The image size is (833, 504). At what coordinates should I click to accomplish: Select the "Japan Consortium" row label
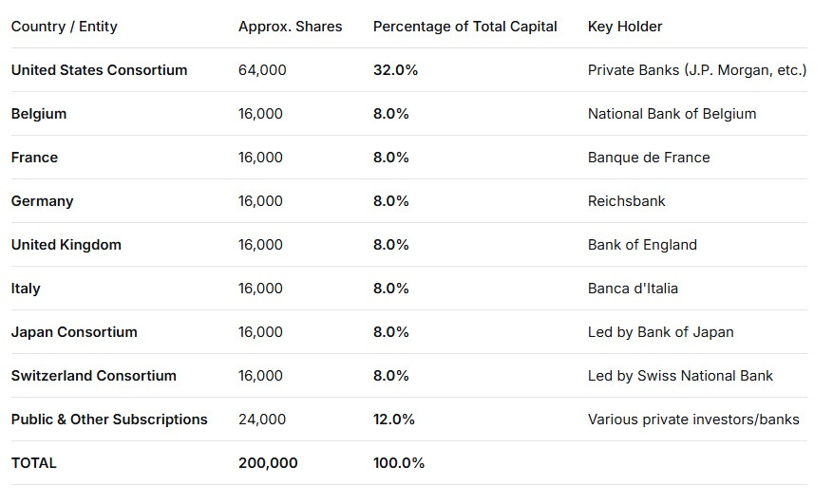(74, 332)
